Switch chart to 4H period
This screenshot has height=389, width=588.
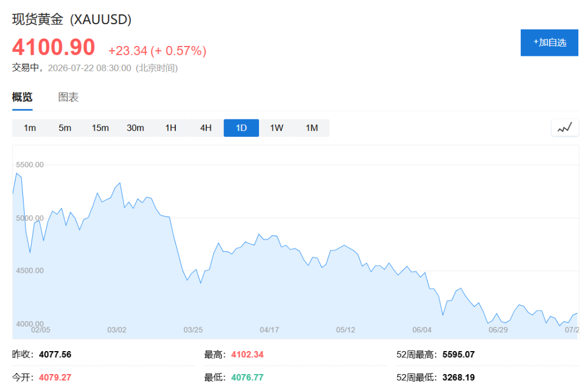[x=206, y=128]
